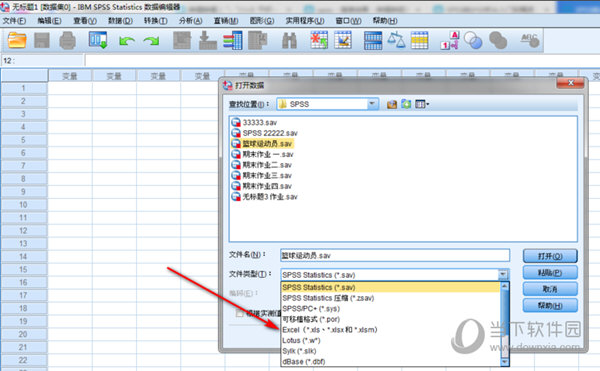Click the Select cases icon
Screen dimensions: 600x371
pos(419,40)
